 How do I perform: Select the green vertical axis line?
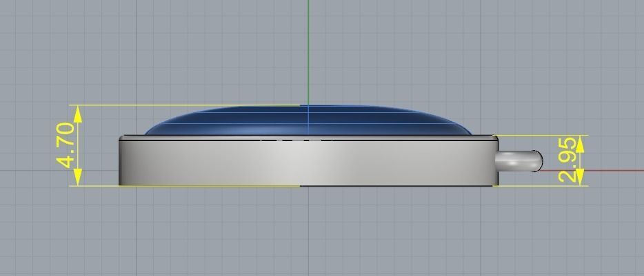point(308,52)
